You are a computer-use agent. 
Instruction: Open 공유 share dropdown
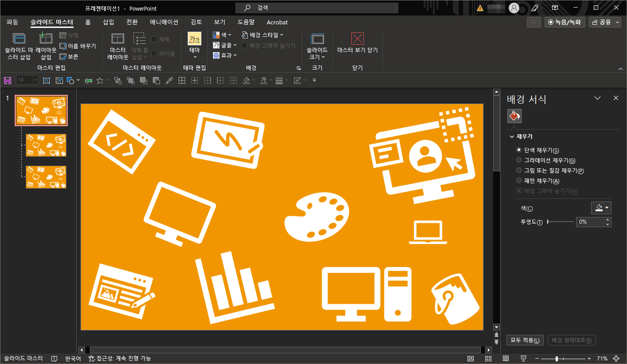(x=605, y=22)
